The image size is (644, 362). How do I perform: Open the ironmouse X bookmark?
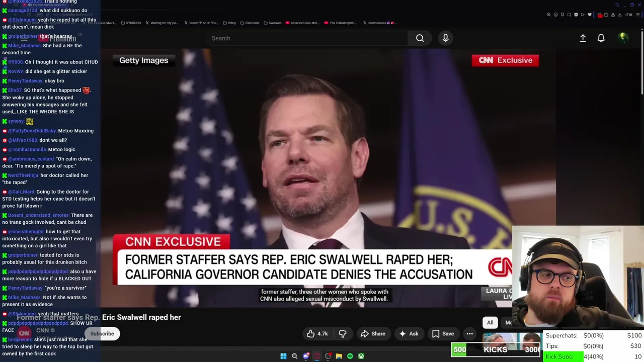coord(380,23)
